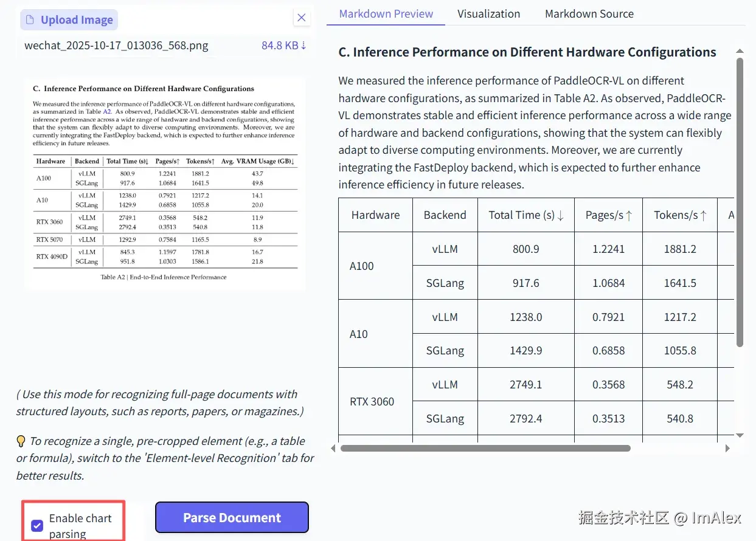Click the 1.0684 pages per second cell
The image size is (756, 541).
pos(609,283)
